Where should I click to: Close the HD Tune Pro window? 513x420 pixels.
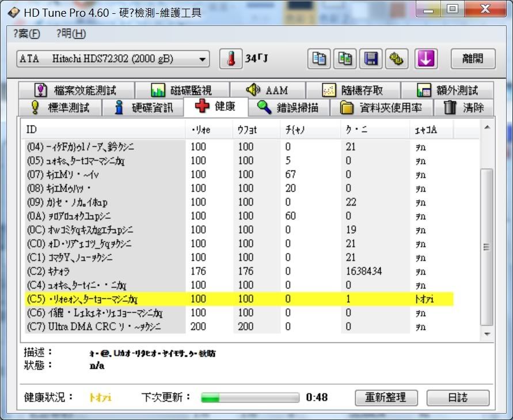tap(485, 9)
